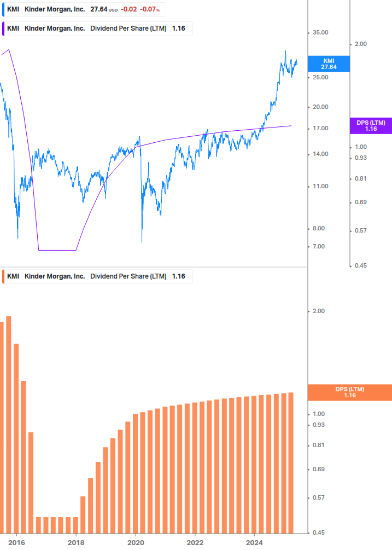Click the -0.02 price change value

point(129,9)
